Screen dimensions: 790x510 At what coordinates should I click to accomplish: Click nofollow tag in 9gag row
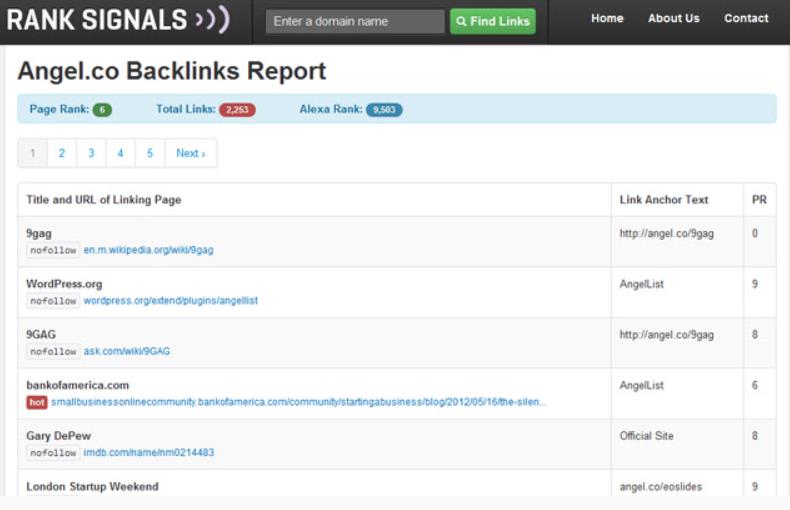(x=53, y=250)
